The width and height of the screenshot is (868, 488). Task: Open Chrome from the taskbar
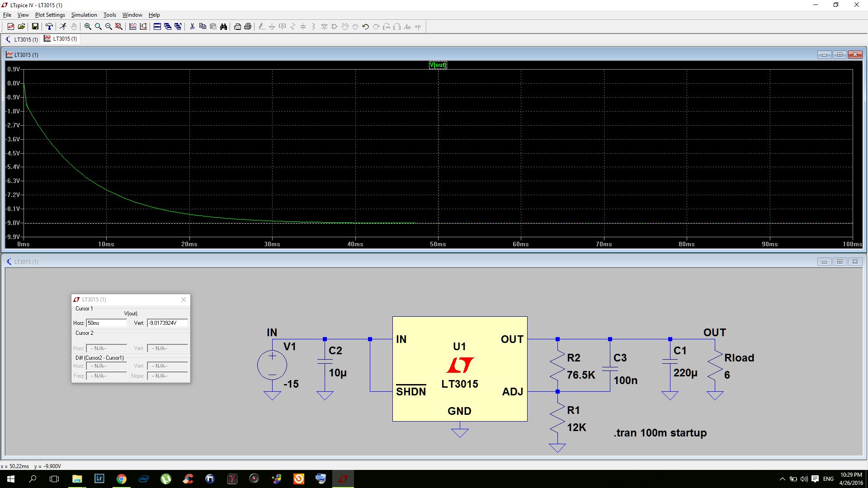pos(122,479)
